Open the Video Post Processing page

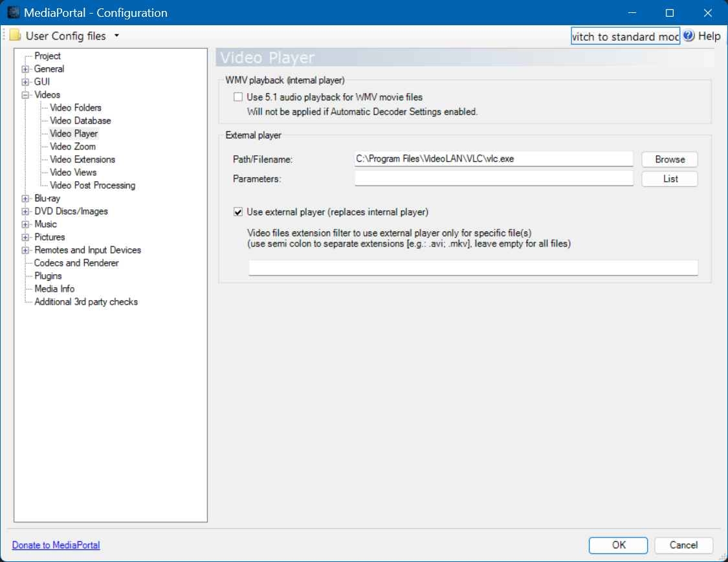(92, 186)
